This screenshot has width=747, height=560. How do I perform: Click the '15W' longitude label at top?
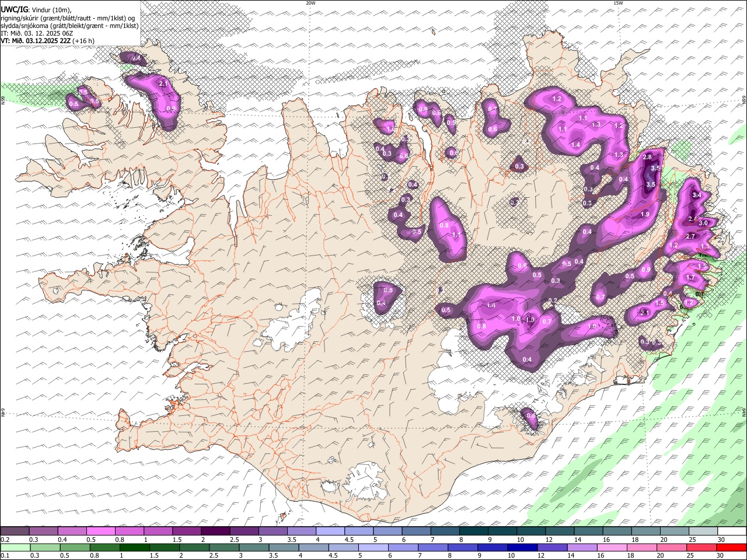(618, 3)
